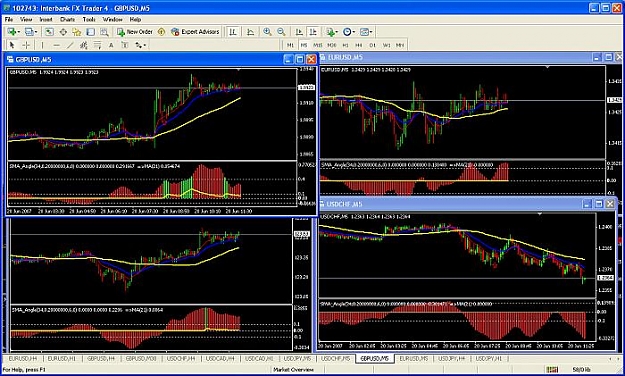Open the Tools menu
This screenshot has width=625, height=376.
89,19
